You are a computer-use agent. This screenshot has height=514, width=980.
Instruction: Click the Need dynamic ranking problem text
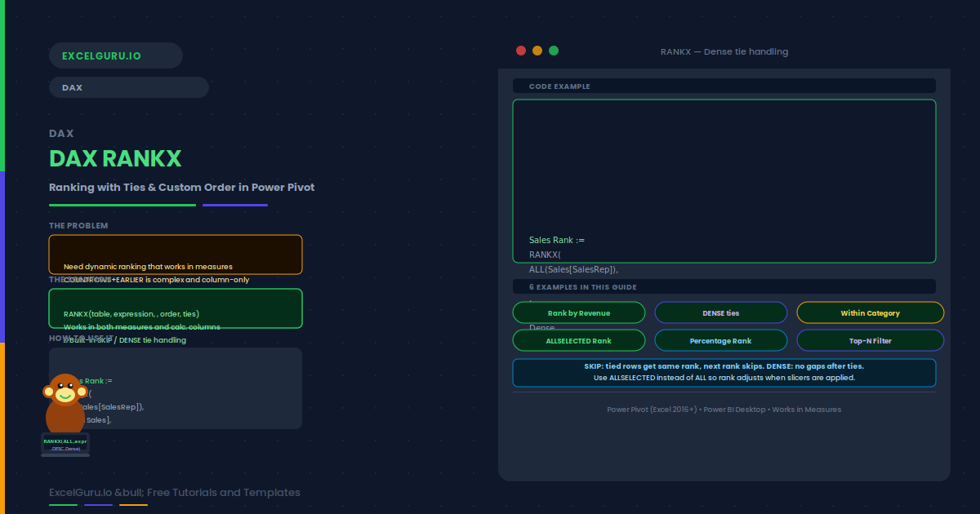pyautogui.click(x=148, y=266)
